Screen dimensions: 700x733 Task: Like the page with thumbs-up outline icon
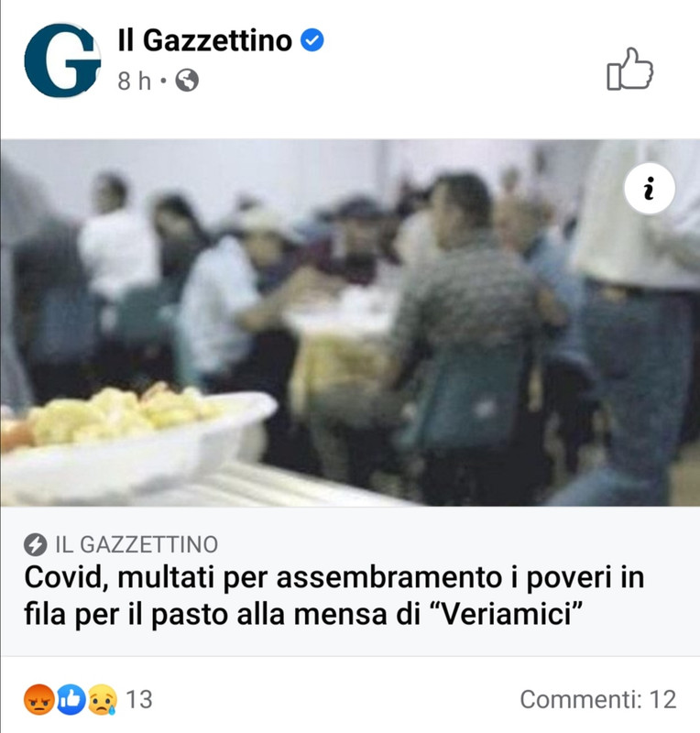[x=629, y=69]
